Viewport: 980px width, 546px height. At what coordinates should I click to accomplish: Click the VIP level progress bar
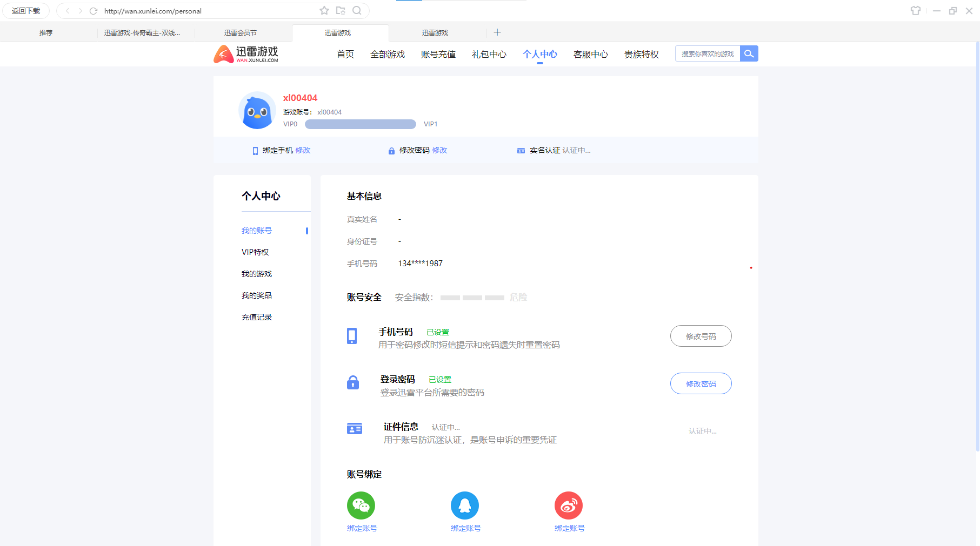pyautogui.click(x=360, y=124)
